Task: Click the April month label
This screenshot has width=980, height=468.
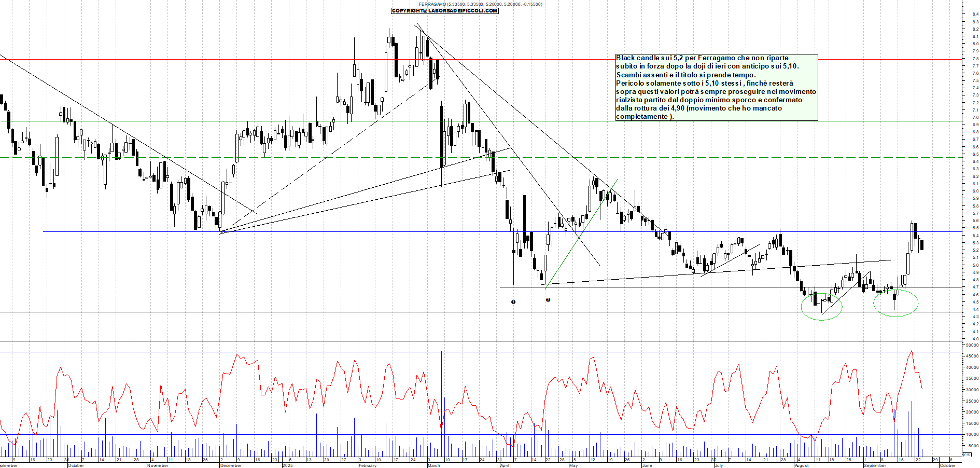Action: click(x=505, y=465)
